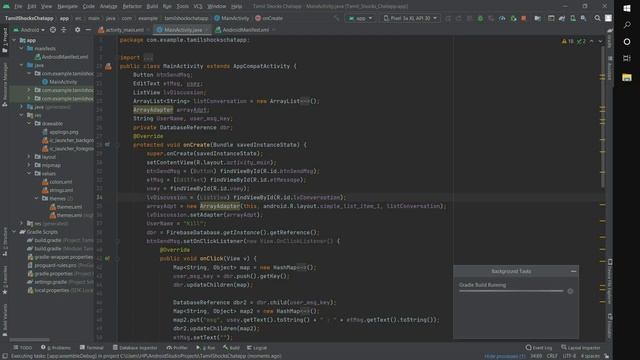This screenshot has height=360, width=640.
Task: Open the app run configuration dropdown
Action: pos(360,18)
